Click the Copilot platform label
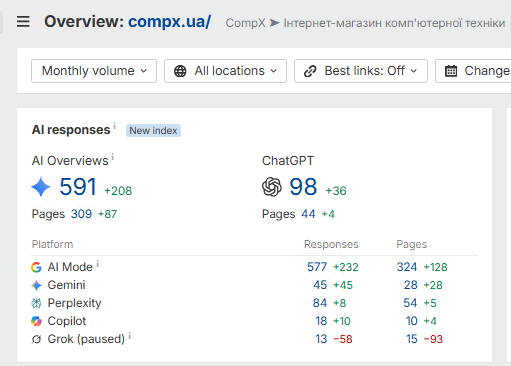Viewport: 511px width, 366px height. 67,321
